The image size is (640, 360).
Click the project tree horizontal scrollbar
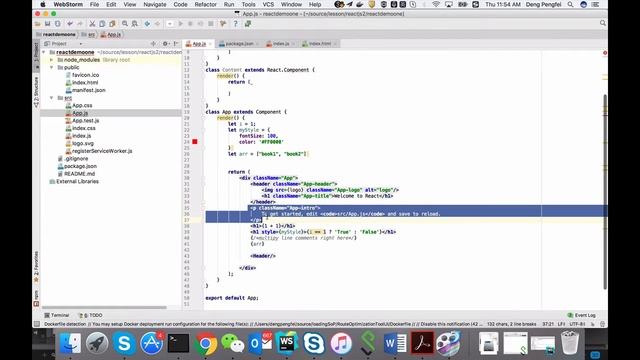coord(104,307)
